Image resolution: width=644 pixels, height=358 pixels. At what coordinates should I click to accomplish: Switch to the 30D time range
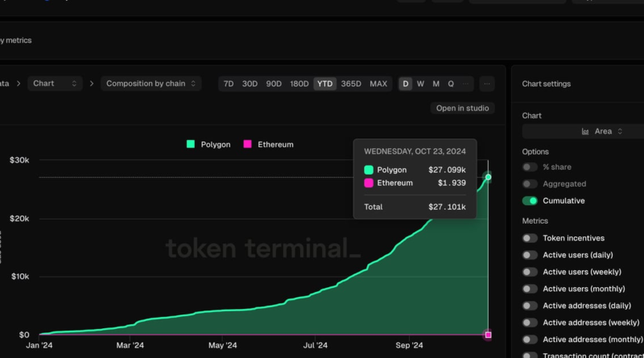250,84
